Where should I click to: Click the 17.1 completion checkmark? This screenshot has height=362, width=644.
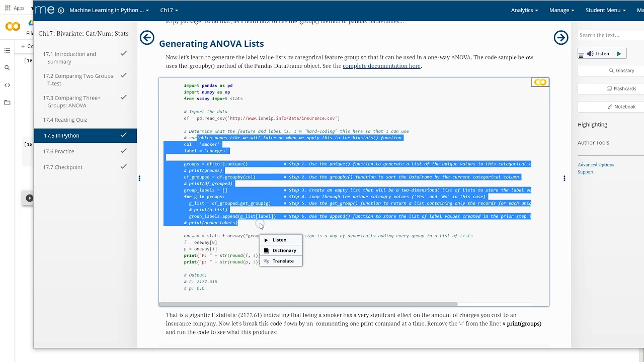click(123, 53)
